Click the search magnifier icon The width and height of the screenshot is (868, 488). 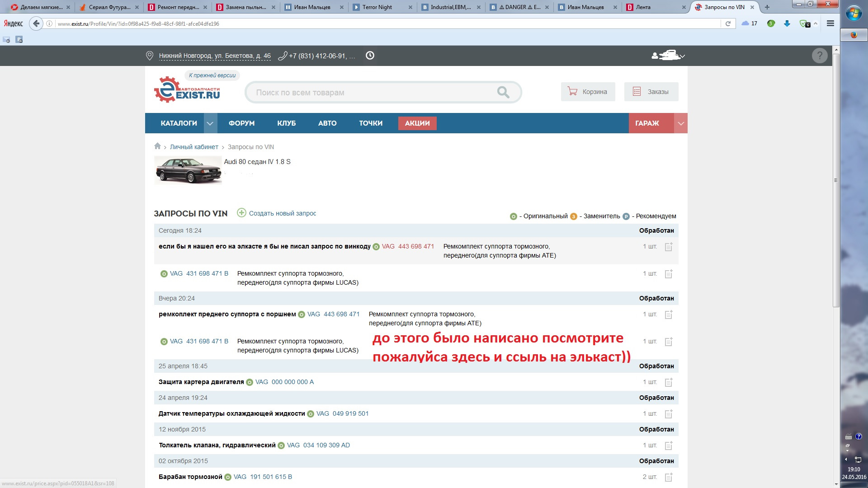[x=503, y=92]
